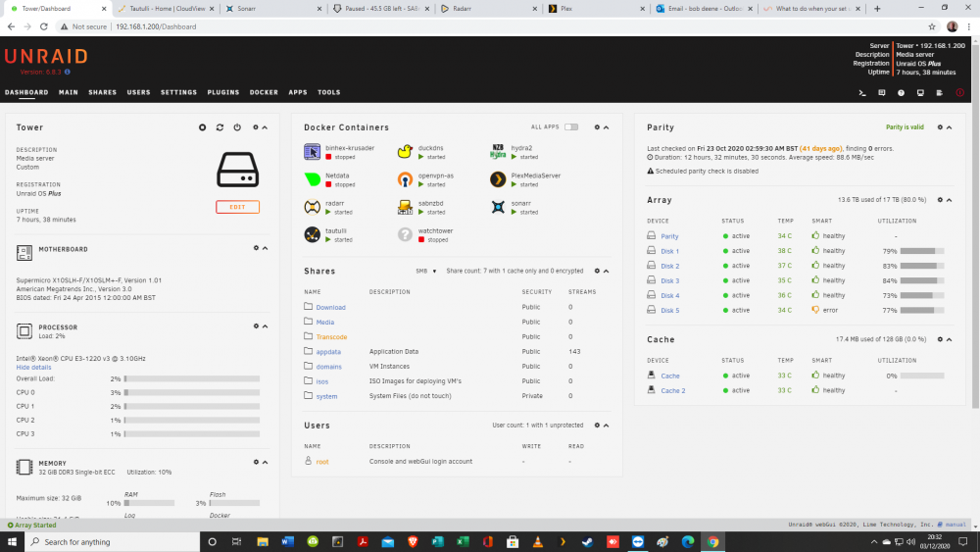Viewport: 980px width, 552px height.
Task: Collapse the Users panel
Action: pyautogui.click(x=607, y=426)
